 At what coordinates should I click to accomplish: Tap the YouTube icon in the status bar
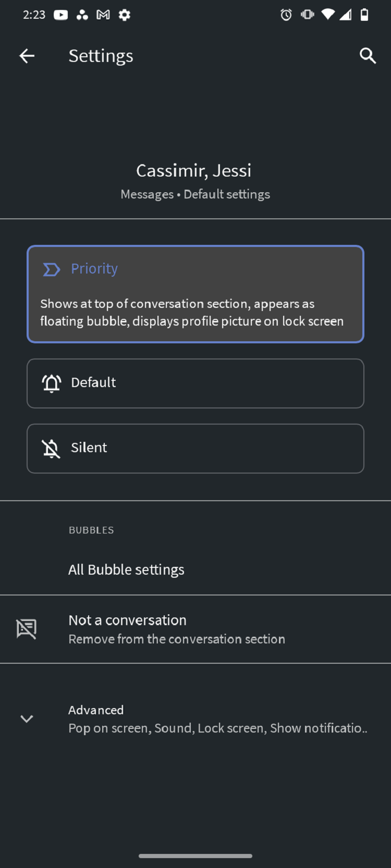tap(60, 15)
